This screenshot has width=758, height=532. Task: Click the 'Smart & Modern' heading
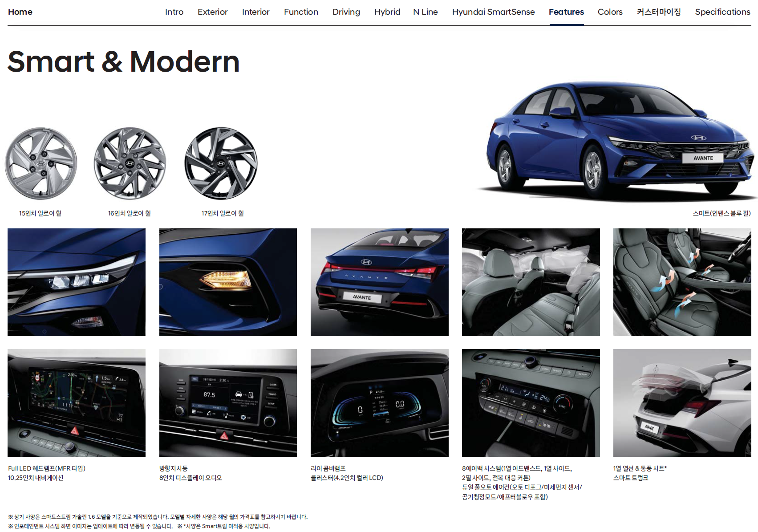click(x=124, y=61)
